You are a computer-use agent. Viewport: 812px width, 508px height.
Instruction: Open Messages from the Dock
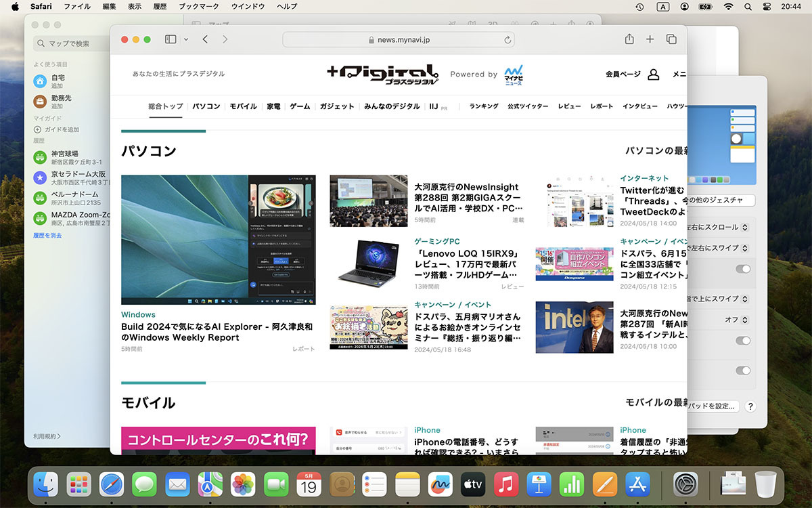[144, 484]
